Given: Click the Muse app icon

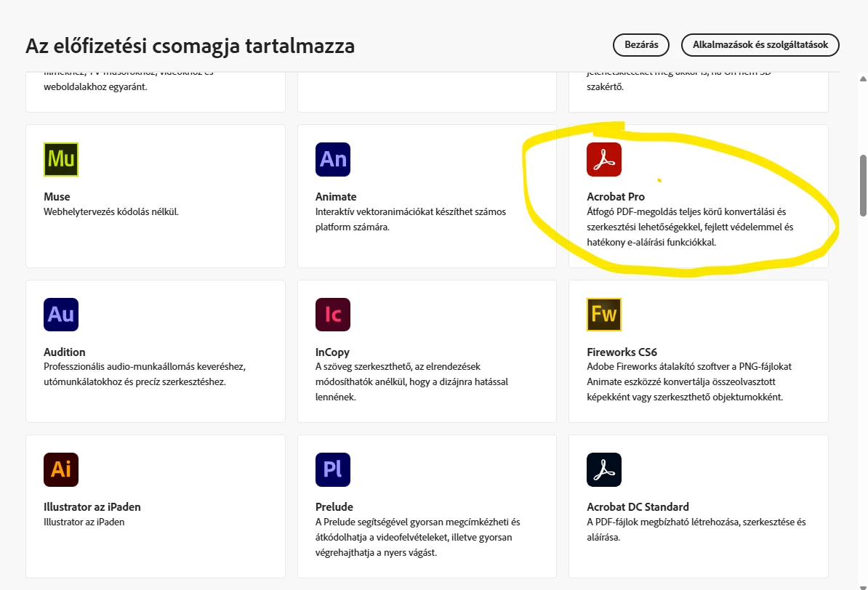Looking at the screenshot, I should click(x=61, y=159).
